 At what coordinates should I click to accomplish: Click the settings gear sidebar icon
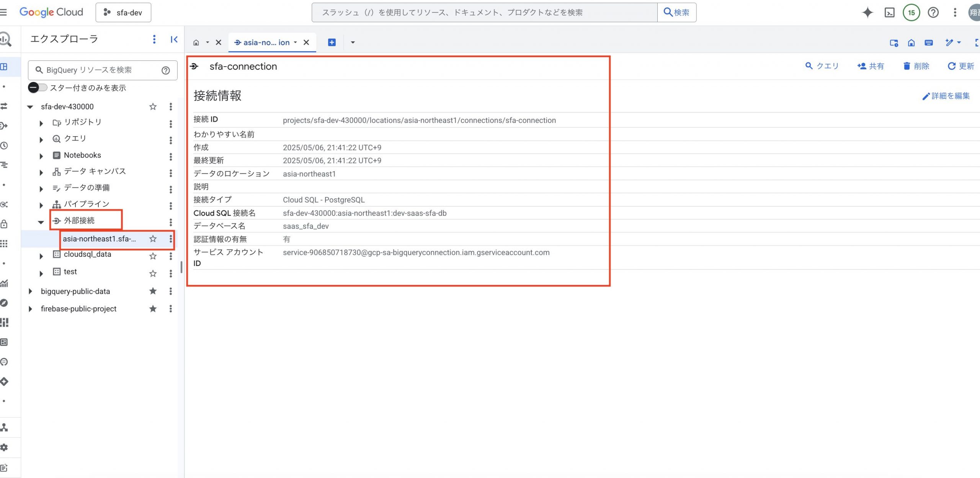click(x=4, y=447)
